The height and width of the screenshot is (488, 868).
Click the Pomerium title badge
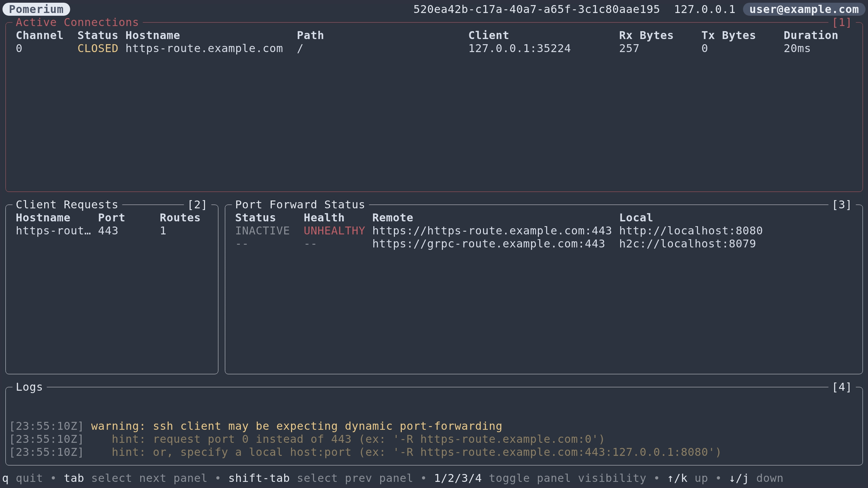click(36, 9)
